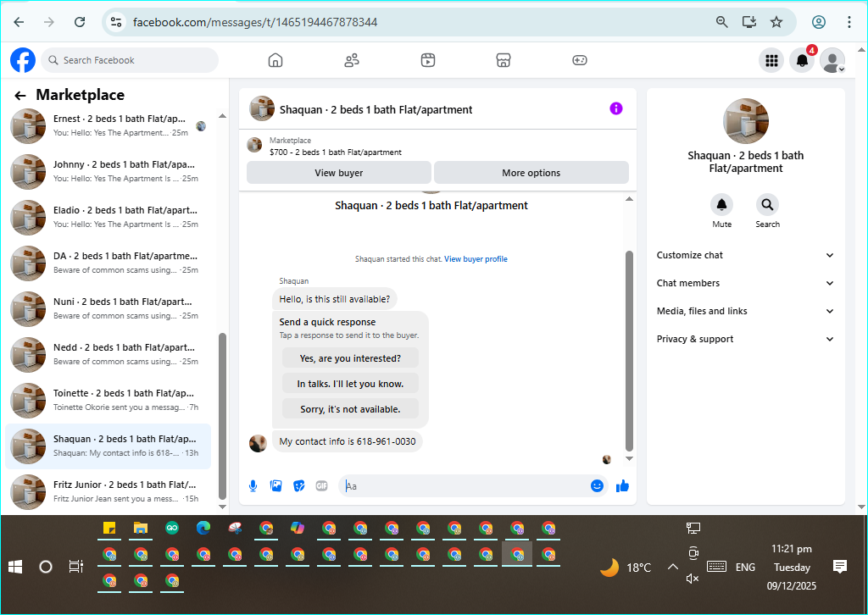868x615 pixels.
Task: Open Eladio conversation in the chat list
Action: pyautogui.click(x=108, y=218)
